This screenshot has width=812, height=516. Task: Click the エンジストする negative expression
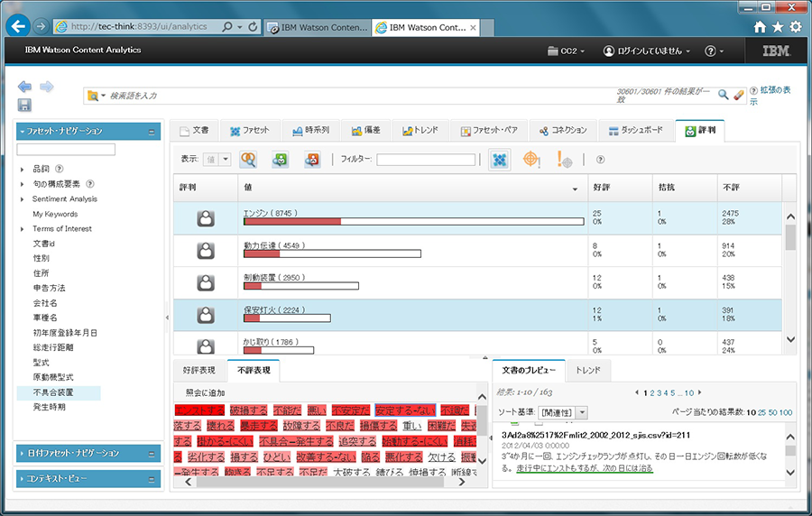pos(199,410)
